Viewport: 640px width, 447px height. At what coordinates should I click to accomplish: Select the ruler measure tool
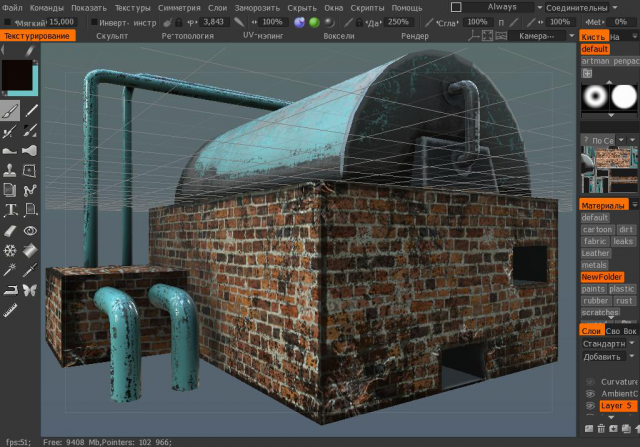[x=10, y=310]
